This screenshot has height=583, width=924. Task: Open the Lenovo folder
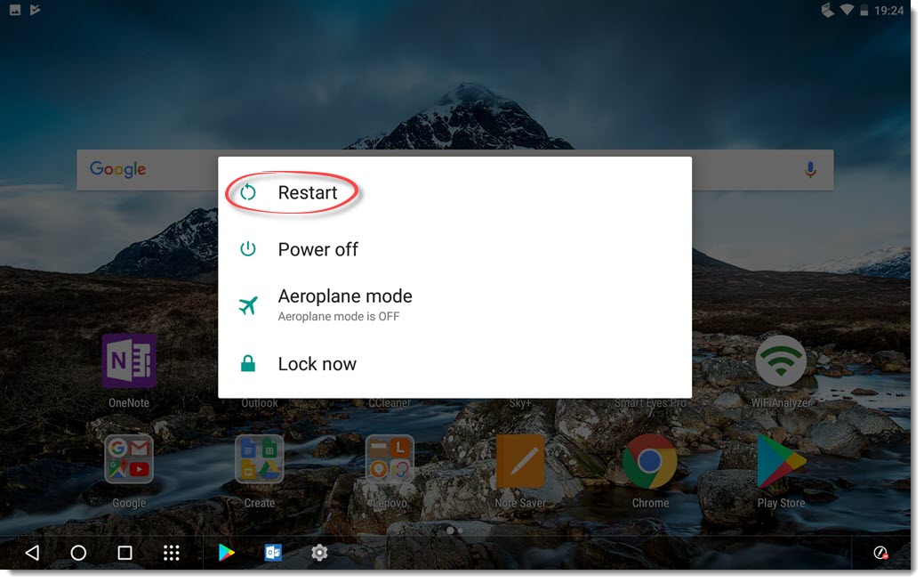coord(390,460)
